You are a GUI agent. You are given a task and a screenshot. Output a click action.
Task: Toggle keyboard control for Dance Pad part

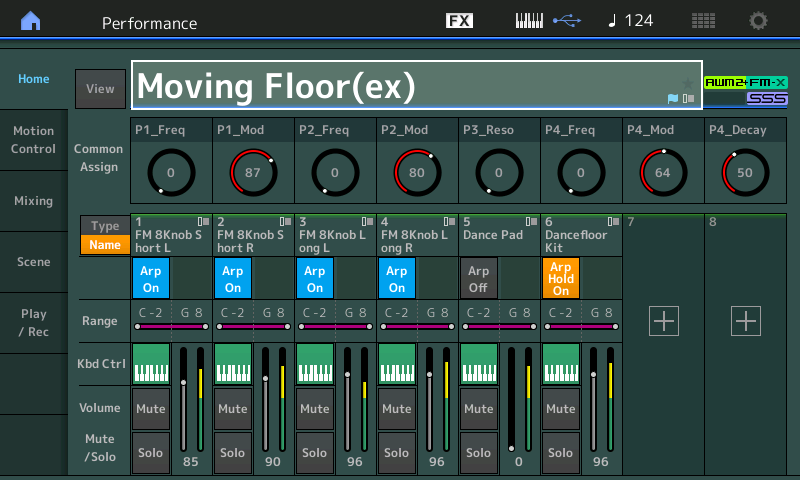[x=479, y=364]
